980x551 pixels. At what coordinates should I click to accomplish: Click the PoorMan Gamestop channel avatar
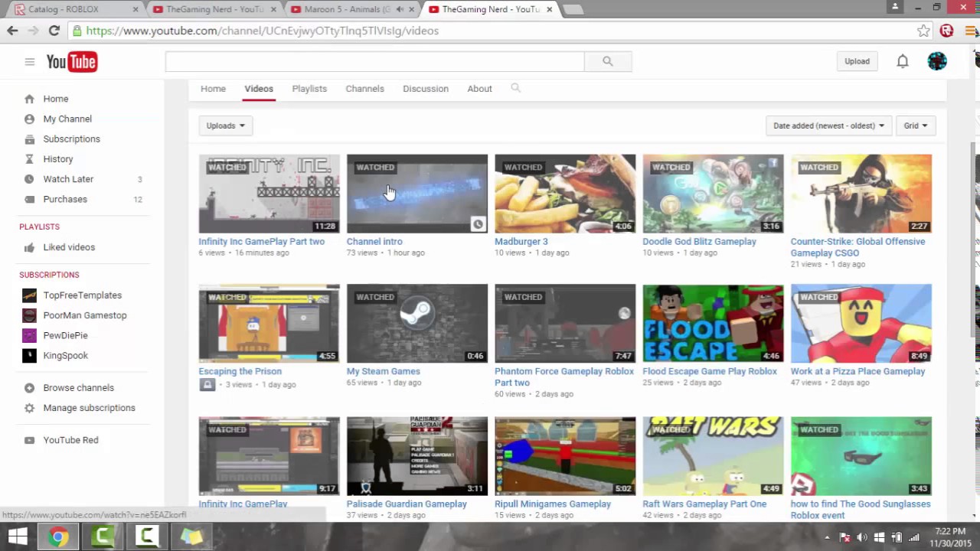click(29, 315)
